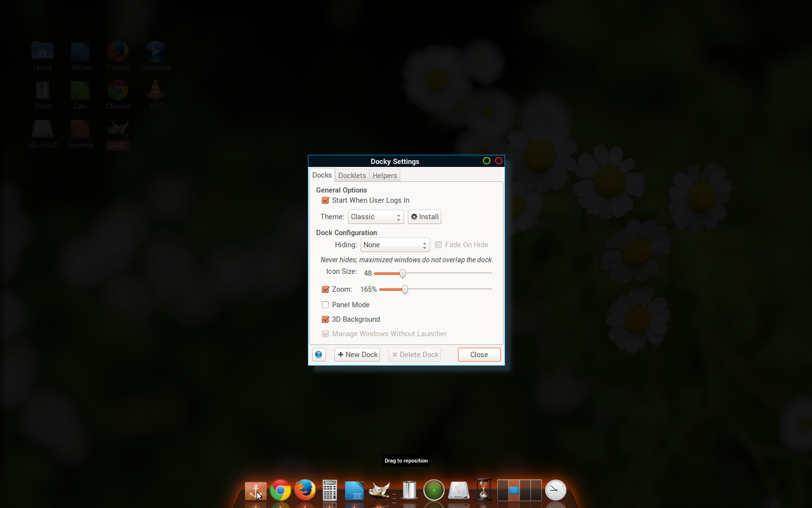The height and width of the screenshot is (508, 812).
Task: Open the trash can in the dock
Action: [x=409, y=490]
